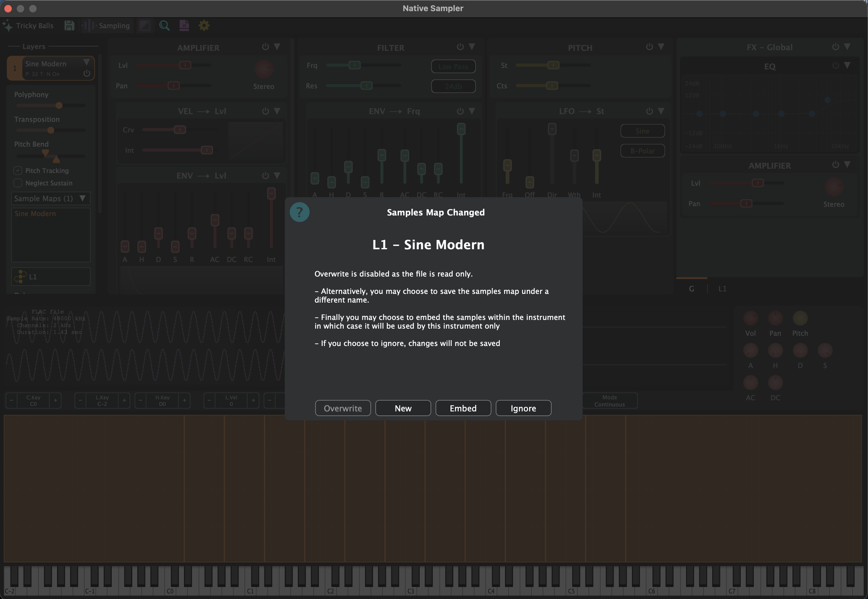Viewport: 868px width, 599px height.
Task: Click the sparkle icon beside Tricky Balls
Action: (7, 25)
